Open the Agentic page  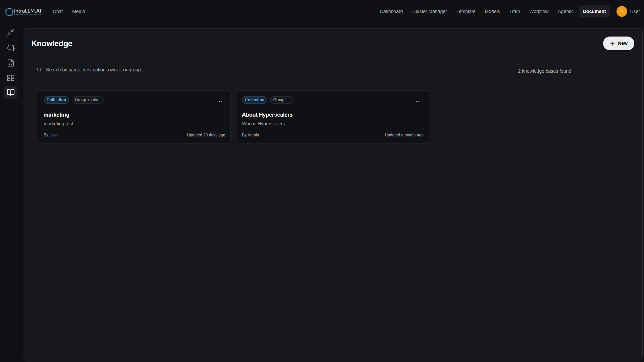(x=566, y=11)
